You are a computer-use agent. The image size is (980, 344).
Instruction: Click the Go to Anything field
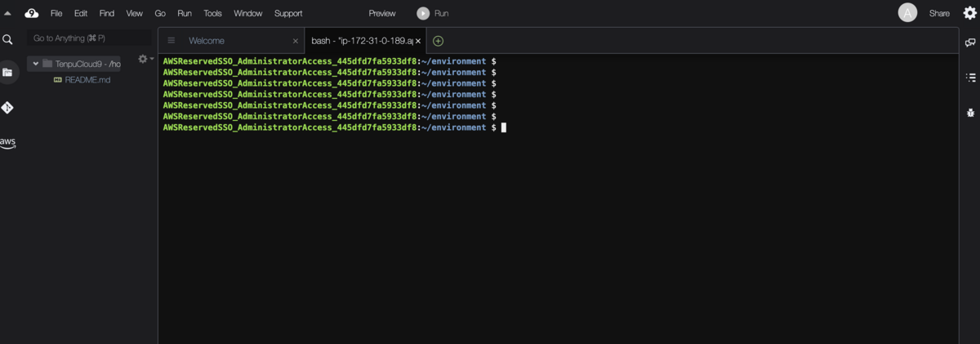[x=89, y=38]
